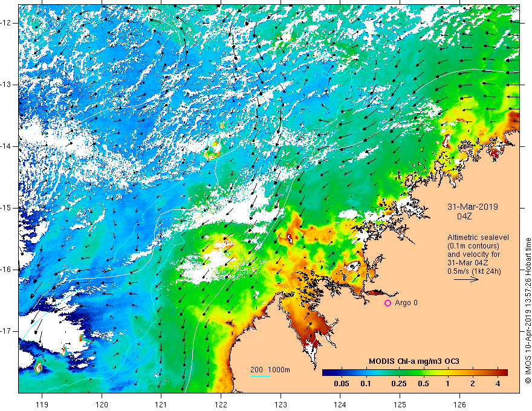Click longitude axis label '124'
The width and height of the screenshot is (532, 411).
[340, 404]
